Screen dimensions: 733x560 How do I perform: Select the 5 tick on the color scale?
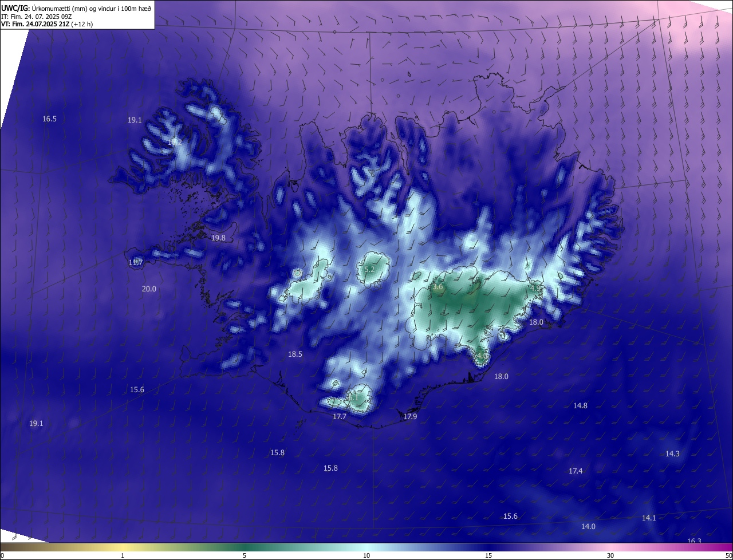tap(245, 556)
